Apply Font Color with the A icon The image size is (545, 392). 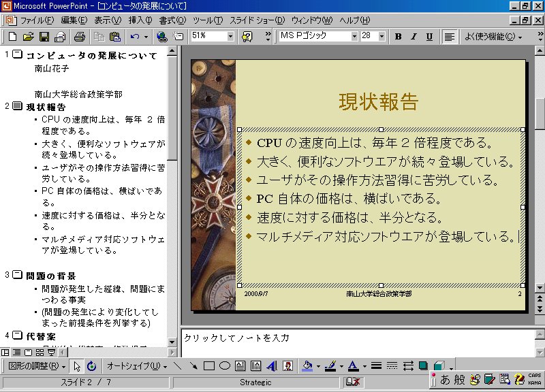[x=353, y=365]
